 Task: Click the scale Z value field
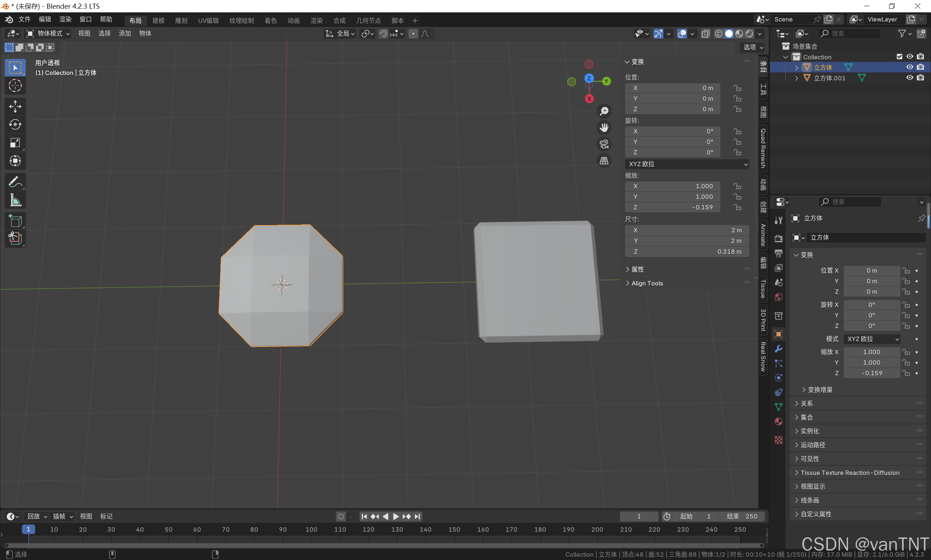point(672,207)
